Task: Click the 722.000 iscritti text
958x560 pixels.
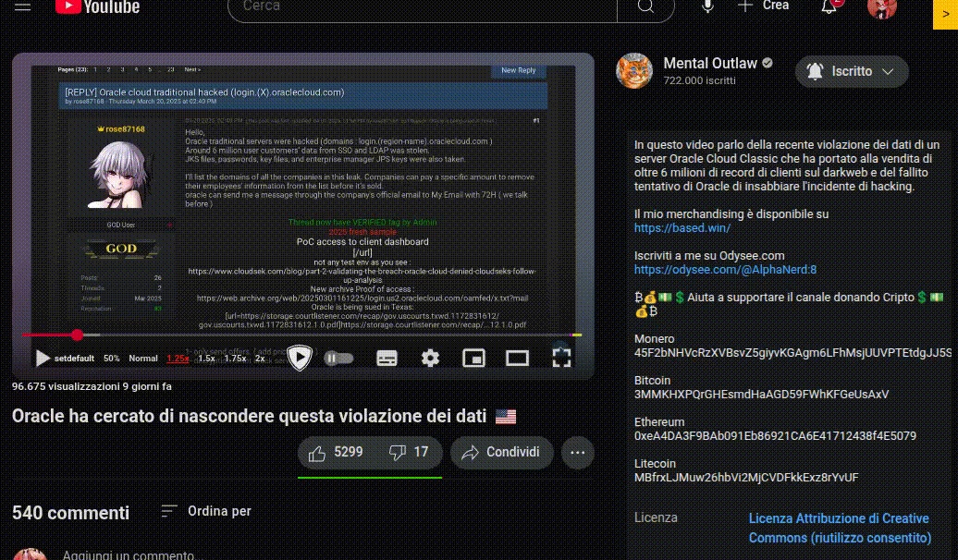Action: point(700,80)
